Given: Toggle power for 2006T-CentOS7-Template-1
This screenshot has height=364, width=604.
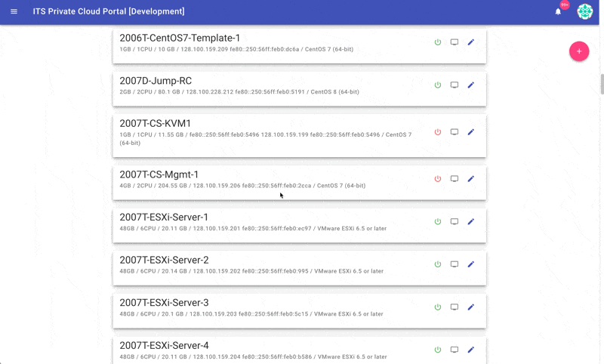Looking at the screenshot, I should click(x=438, y=42).
